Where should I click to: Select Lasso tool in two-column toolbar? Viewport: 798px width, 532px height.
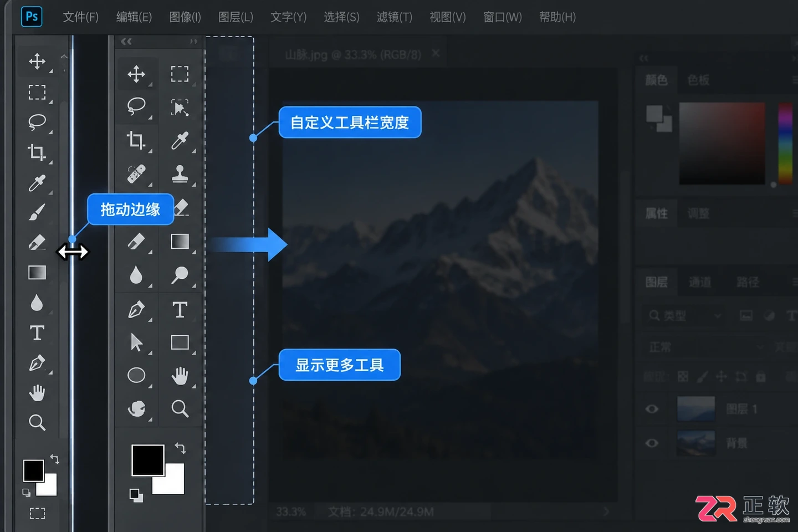[136, 106]
